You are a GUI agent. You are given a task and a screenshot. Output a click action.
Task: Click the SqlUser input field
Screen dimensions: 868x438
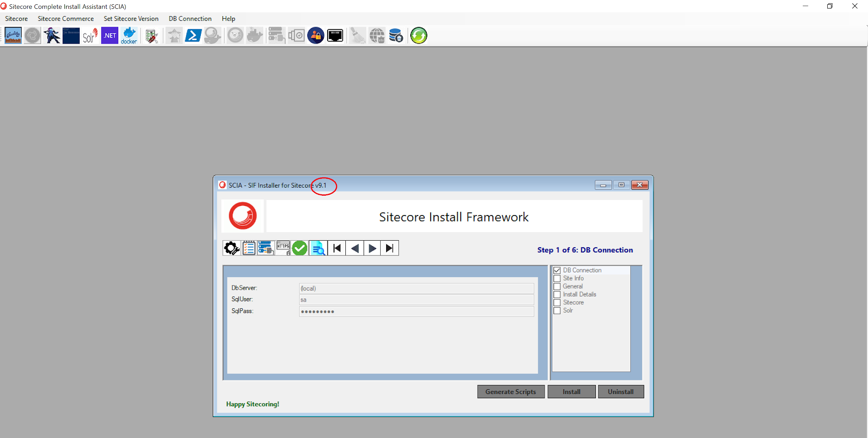[x=416, y=300]
